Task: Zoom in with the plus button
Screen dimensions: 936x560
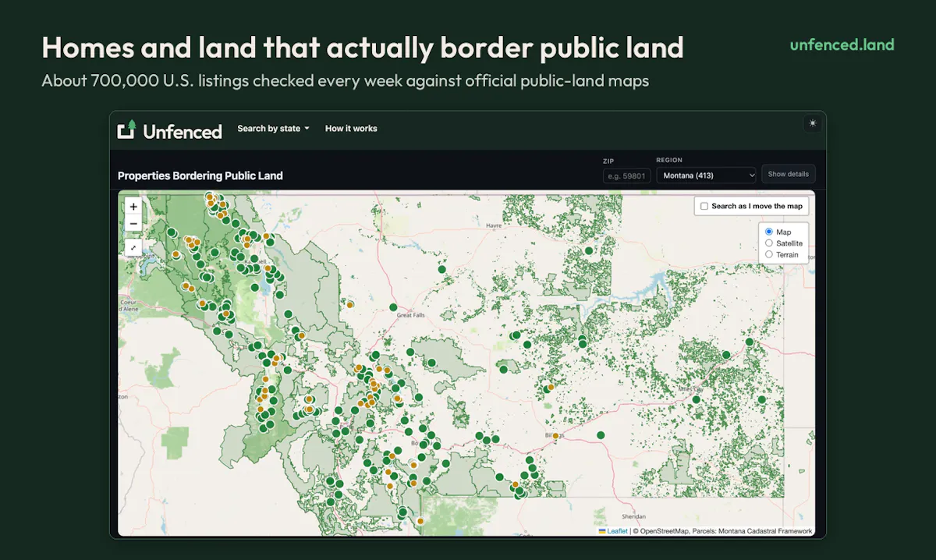Action: point(133,207)
